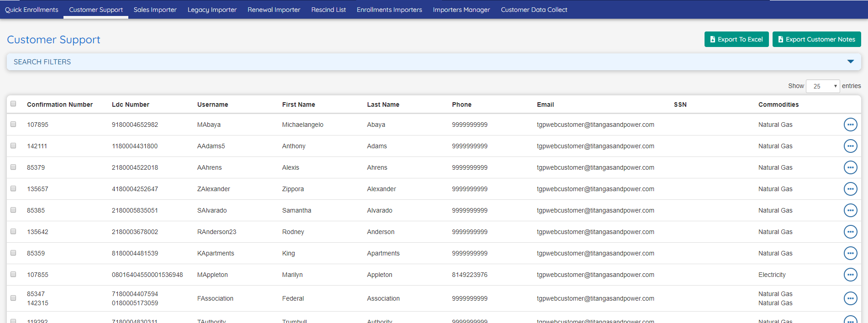Check the box for FAssociation row

(13, 298)
